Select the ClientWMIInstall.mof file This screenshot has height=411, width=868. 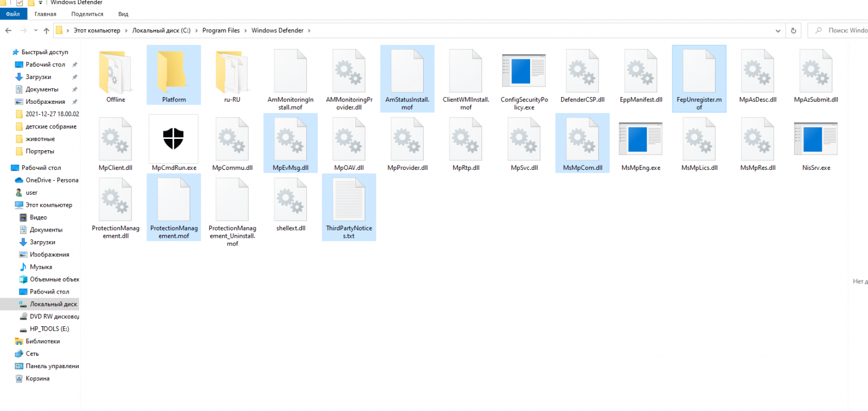466,78
